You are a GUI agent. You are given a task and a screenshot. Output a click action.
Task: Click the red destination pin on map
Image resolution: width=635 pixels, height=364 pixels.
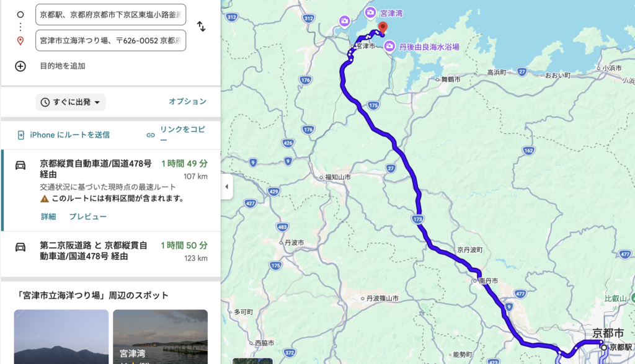(382, 28)
